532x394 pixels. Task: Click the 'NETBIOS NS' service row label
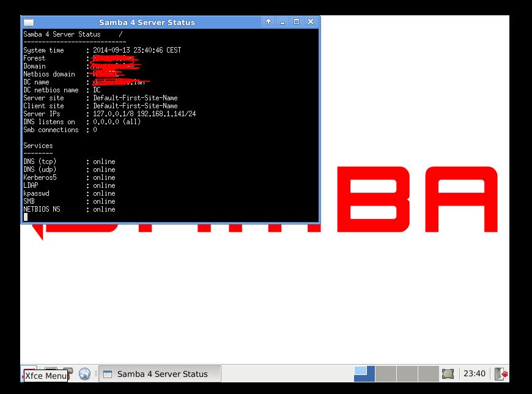(42, 209)
